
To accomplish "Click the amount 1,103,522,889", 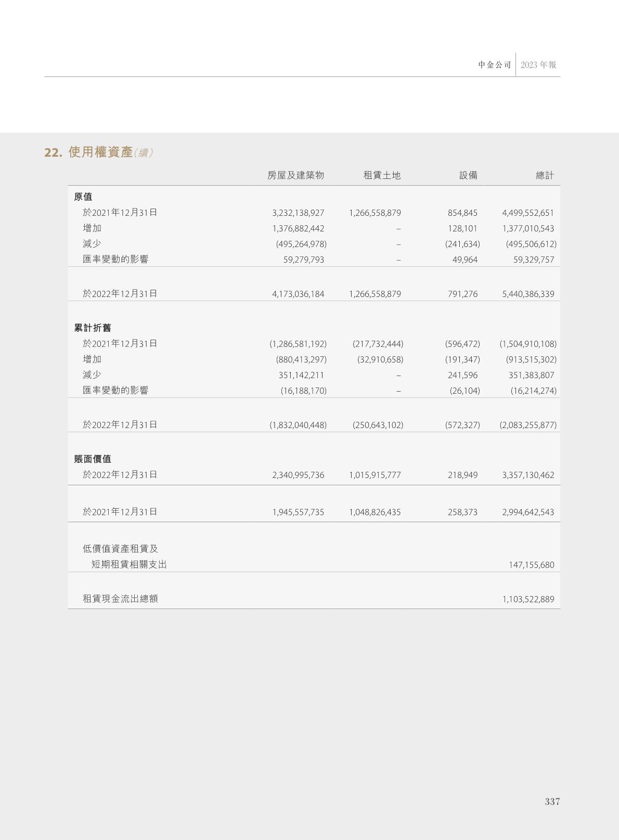I will click(x=528, y=600).
